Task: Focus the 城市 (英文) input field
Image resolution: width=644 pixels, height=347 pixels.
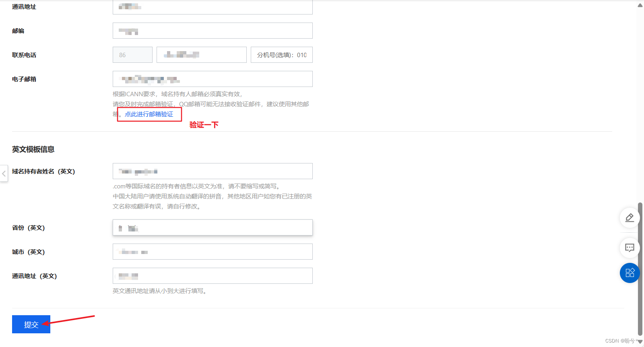Action: point(213,252)
